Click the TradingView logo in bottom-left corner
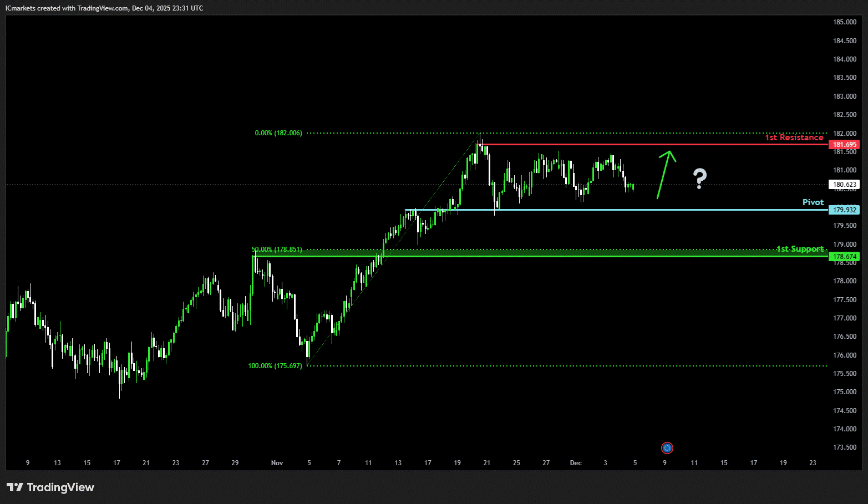 click(50, 487)
